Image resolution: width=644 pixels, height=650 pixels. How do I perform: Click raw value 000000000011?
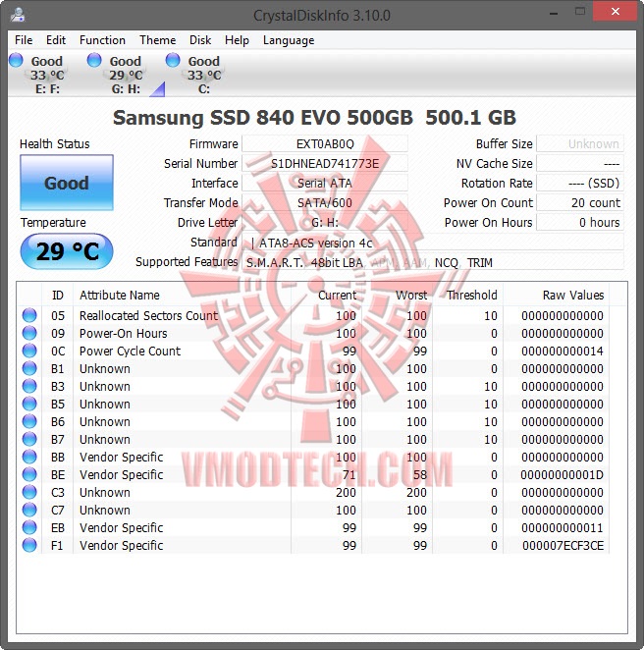(562, 527)
